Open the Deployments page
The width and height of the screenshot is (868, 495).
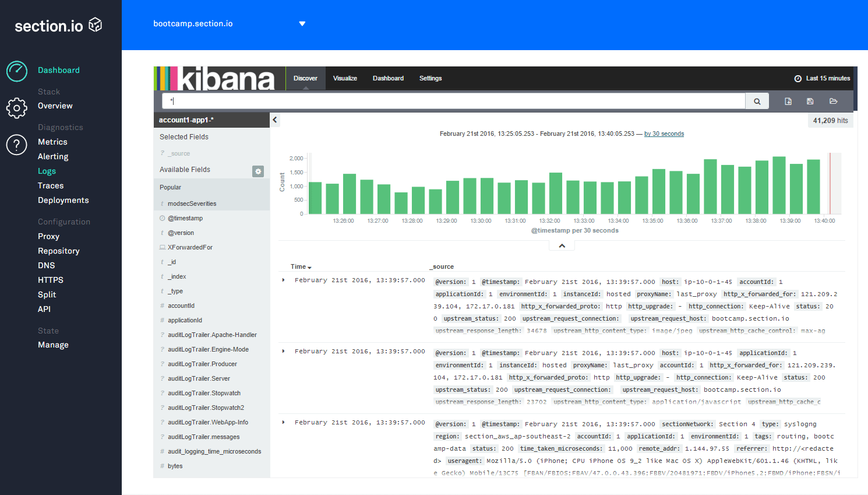[x=63, y=201]
